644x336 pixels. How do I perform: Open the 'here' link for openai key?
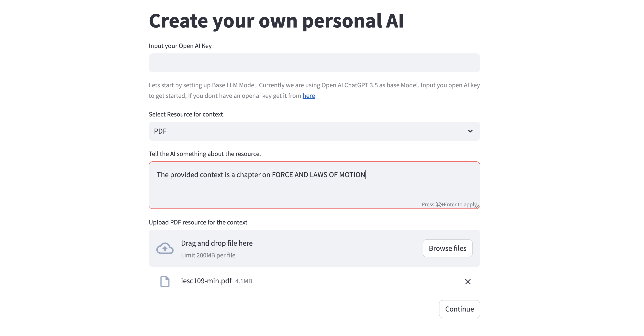[x=309, y=96]
